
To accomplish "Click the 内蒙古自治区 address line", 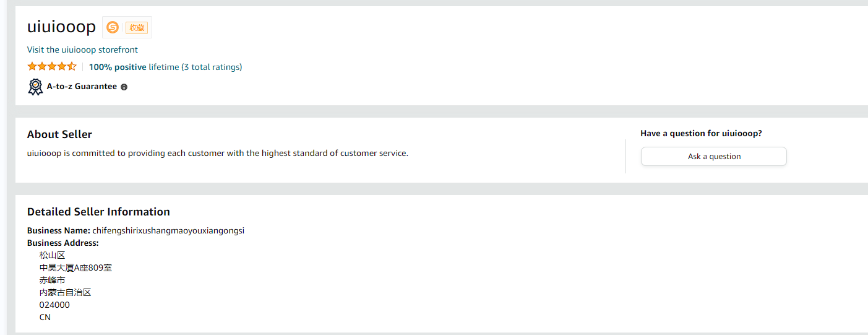I will (65, 292).
